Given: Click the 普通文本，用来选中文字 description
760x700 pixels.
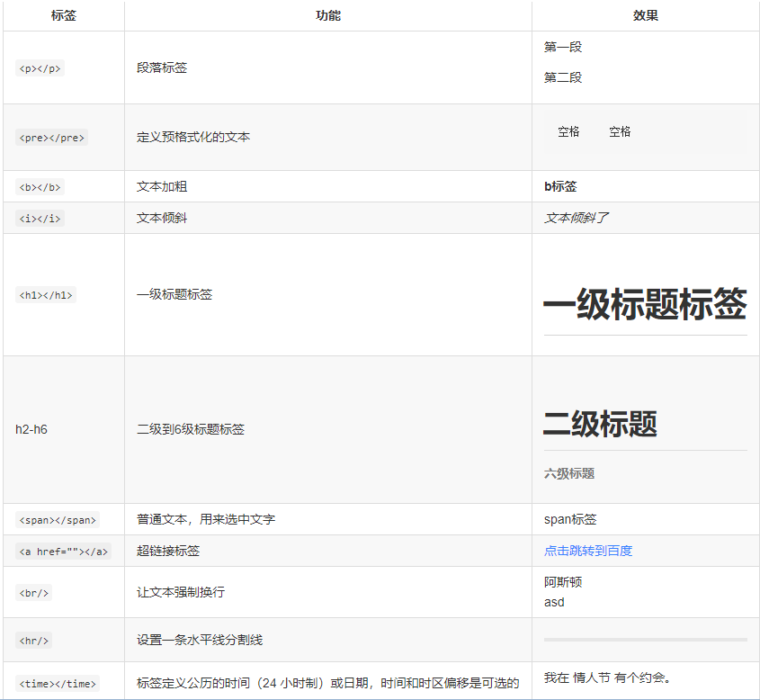Looking at the screenshot, I should tap(206, 520).
